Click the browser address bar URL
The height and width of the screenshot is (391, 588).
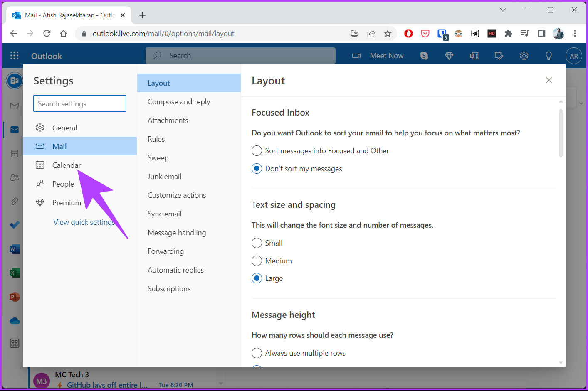pos(163,34)
